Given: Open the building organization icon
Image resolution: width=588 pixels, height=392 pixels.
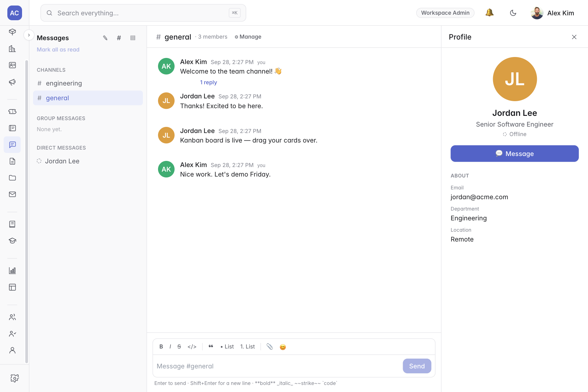Looking at the screenshot, I should [x=12, y=49].
